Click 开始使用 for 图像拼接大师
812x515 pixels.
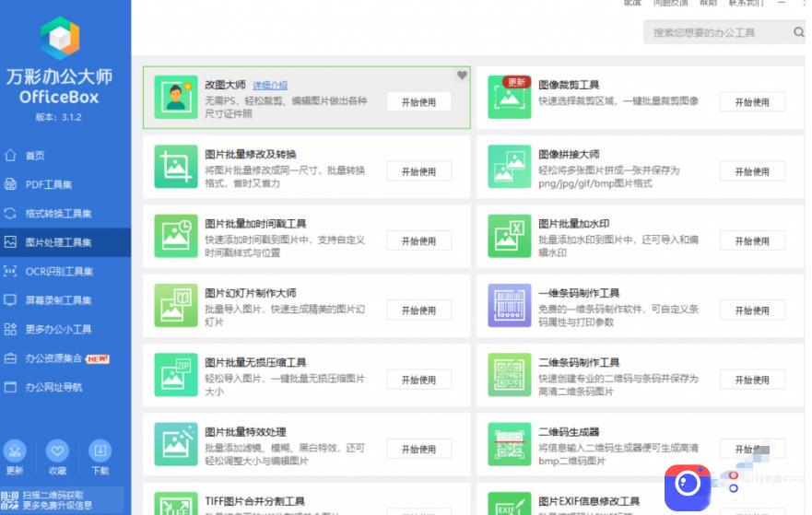752,171
